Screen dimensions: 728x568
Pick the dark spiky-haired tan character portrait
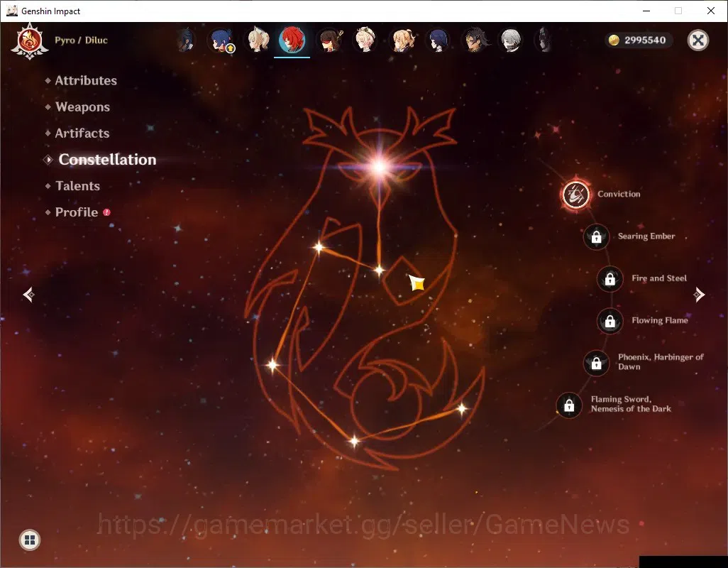coord(475,40)
